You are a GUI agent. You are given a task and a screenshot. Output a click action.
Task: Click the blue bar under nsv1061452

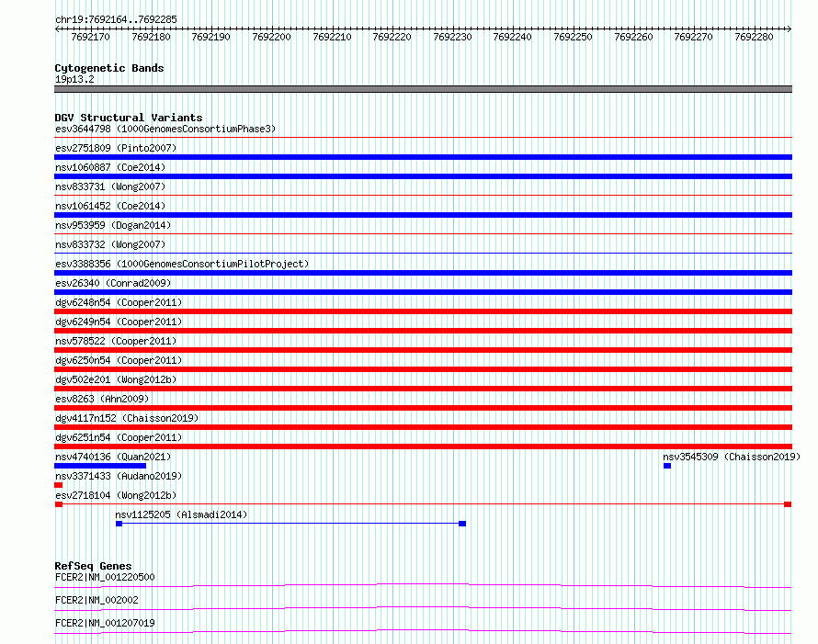pos(423,215)
